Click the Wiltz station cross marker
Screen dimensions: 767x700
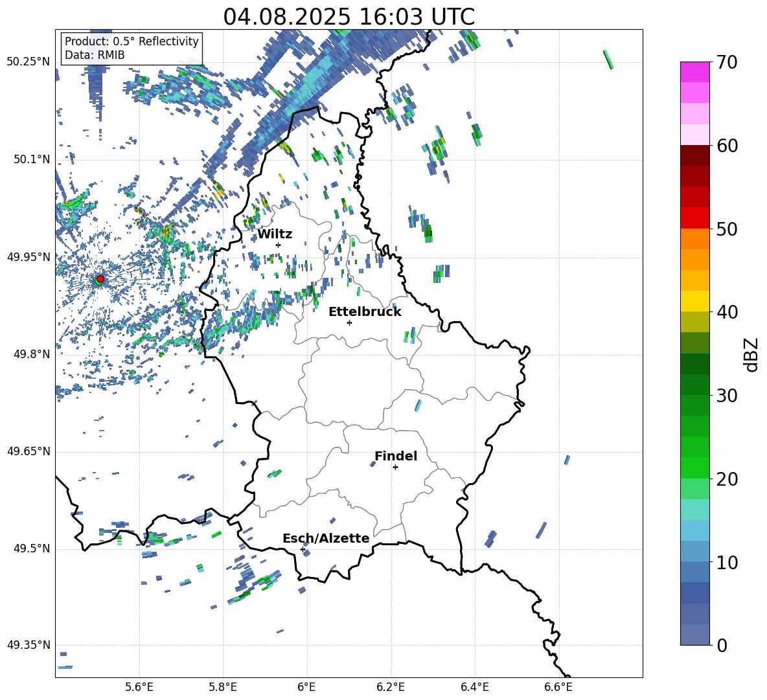[279, 245]
